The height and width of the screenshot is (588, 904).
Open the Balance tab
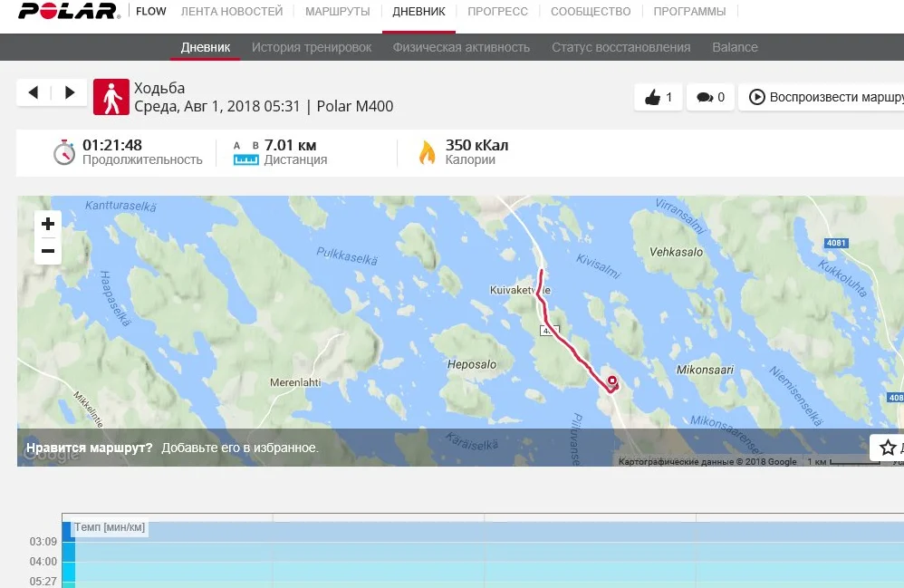(x=736, y=47)
